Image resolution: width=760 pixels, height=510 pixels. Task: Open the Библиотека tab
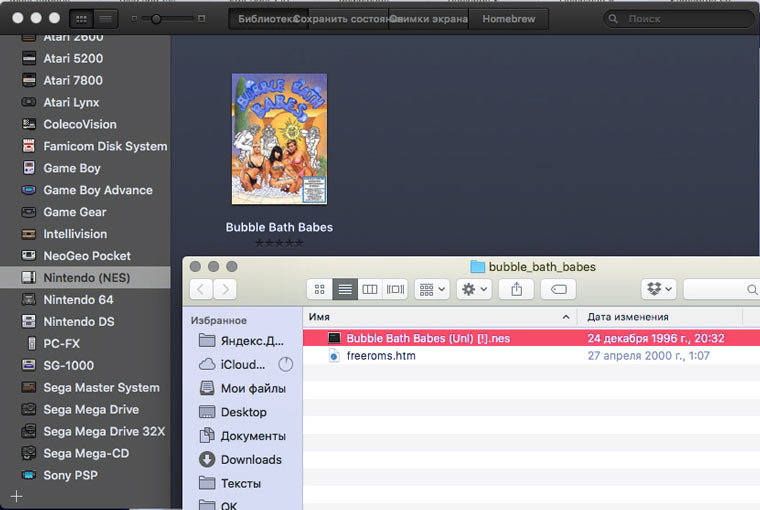[x=268, y=19]
